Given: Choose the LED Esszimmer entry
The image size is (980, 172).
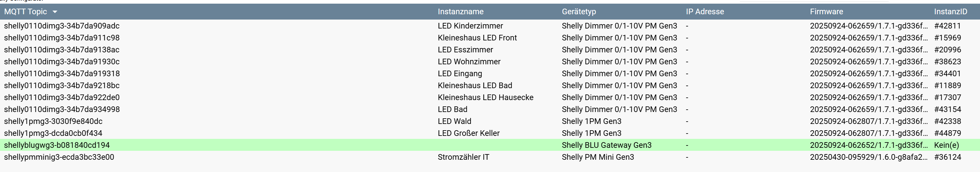Looking at the screenshot, I should (x=465, y=50).
